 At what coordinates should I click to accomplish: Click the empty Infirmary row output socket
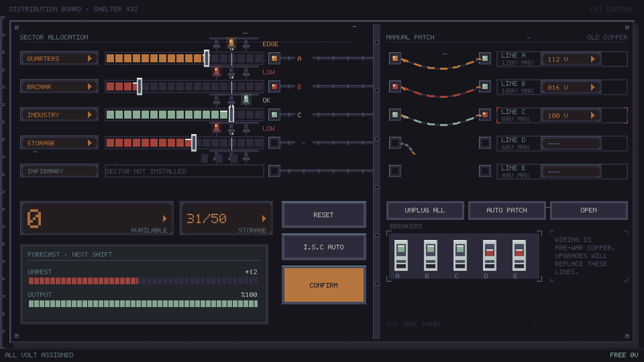[x=274, y=171]
